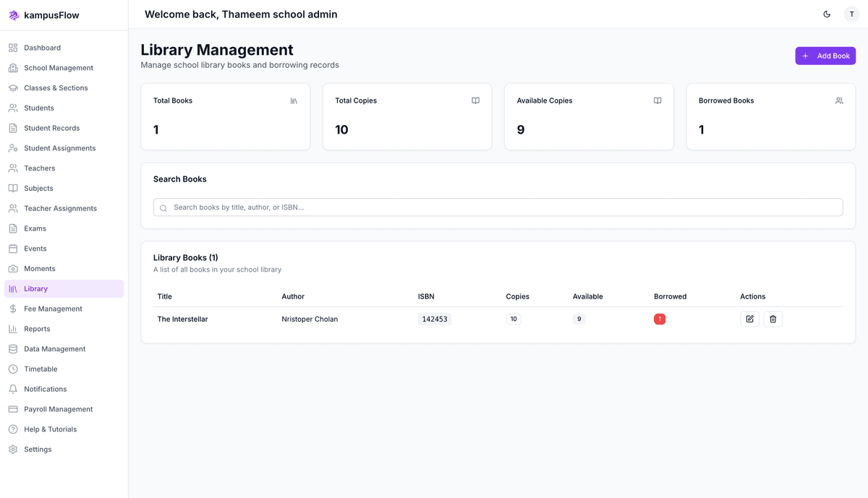Open the user avatar menu labeled T

[851, 14]
